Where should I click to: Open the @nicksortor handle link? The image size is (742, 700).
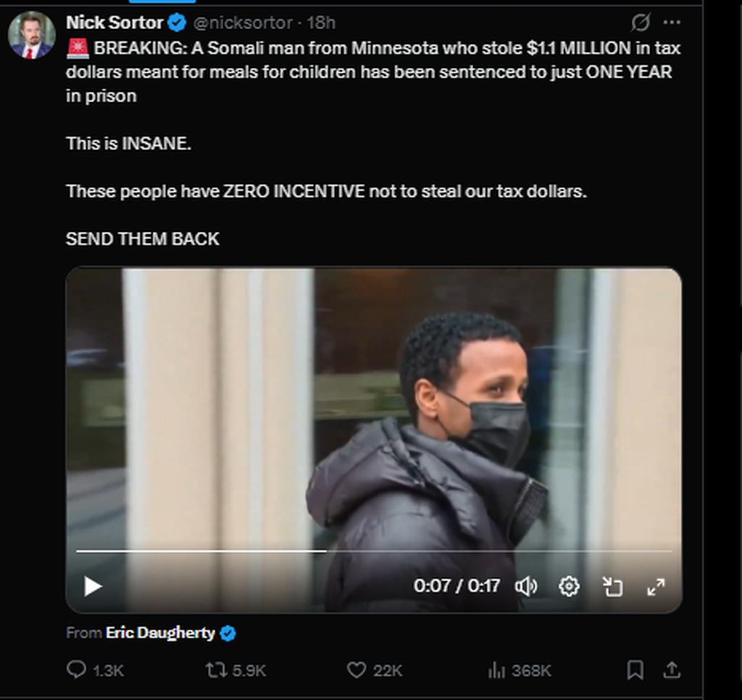(x=242, y=22)
